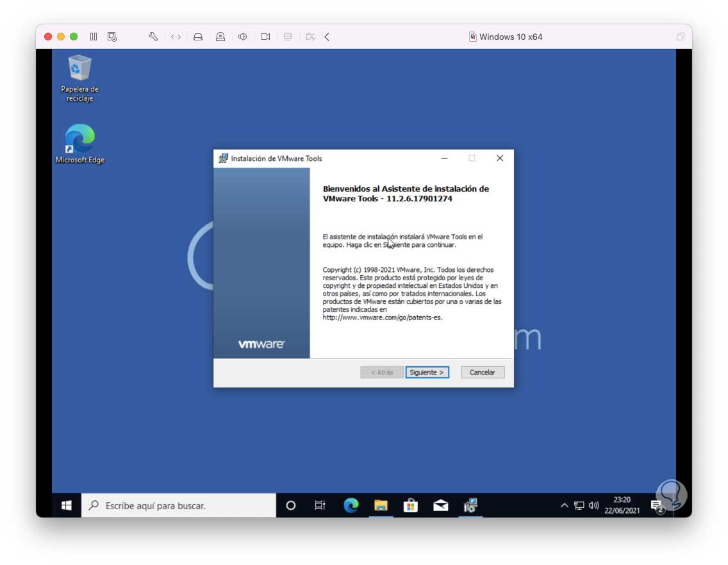Launch Edge from the taskbar
This screenshot has width=728, height=565.
(351, 505)
